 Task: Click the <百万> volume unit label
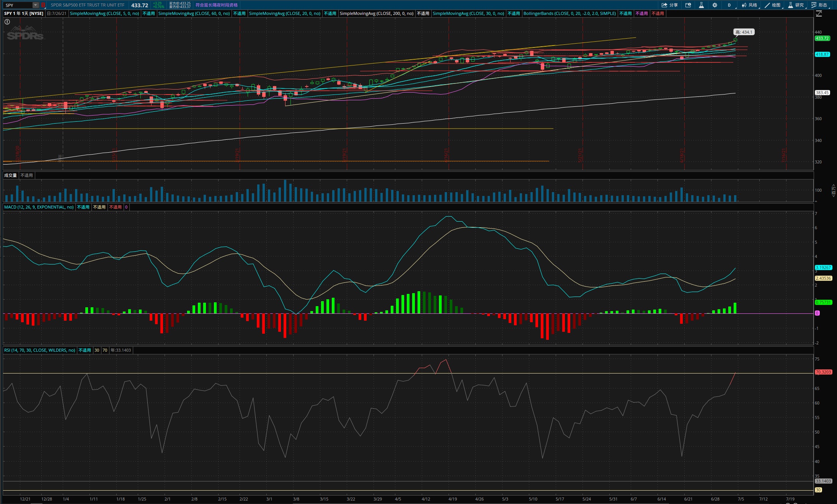pyautogui.click(x=834, y=190)
